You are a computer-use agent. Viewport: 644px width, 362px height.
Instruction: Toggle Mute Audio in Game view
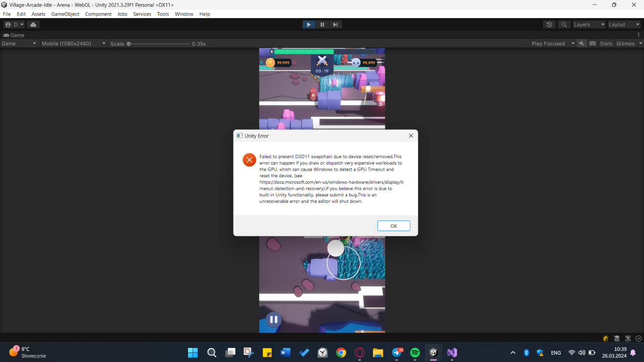point(582,43)
